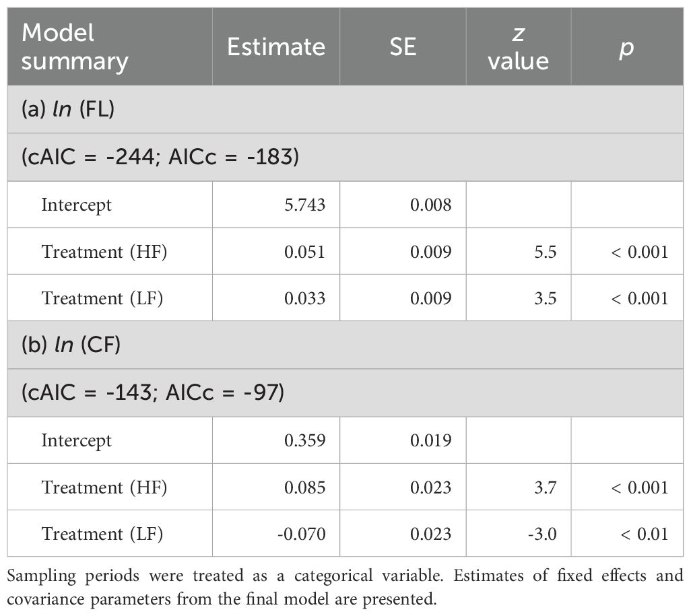Click the 'Estimate' column header
The height and width of the screenshot is (616, 691).
pyautogui.click(x=275, y=46)
